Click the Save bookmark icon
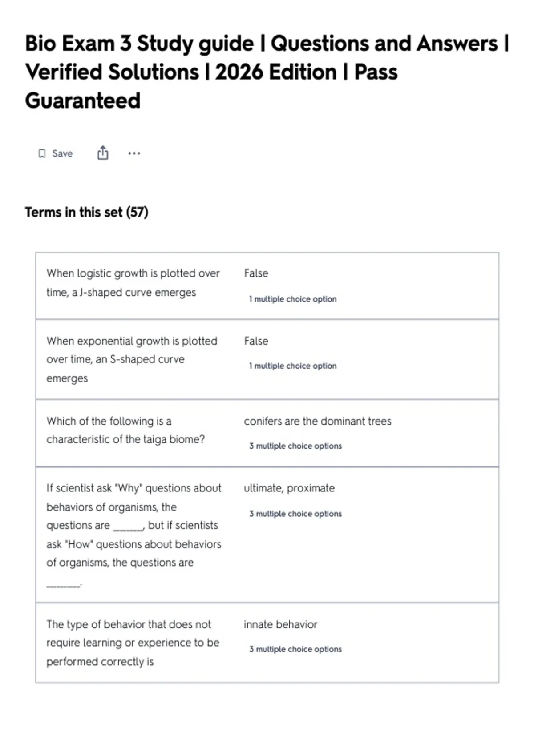 coord(42,153)
